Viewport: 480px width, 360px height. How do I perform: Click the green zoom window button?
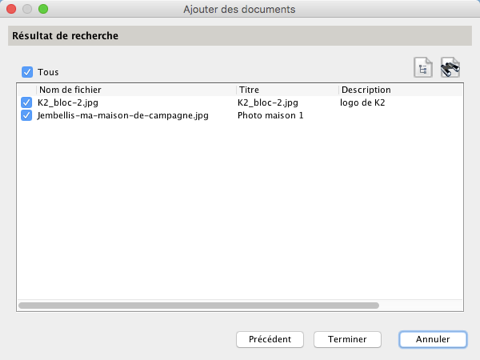[x=43, y=9]
